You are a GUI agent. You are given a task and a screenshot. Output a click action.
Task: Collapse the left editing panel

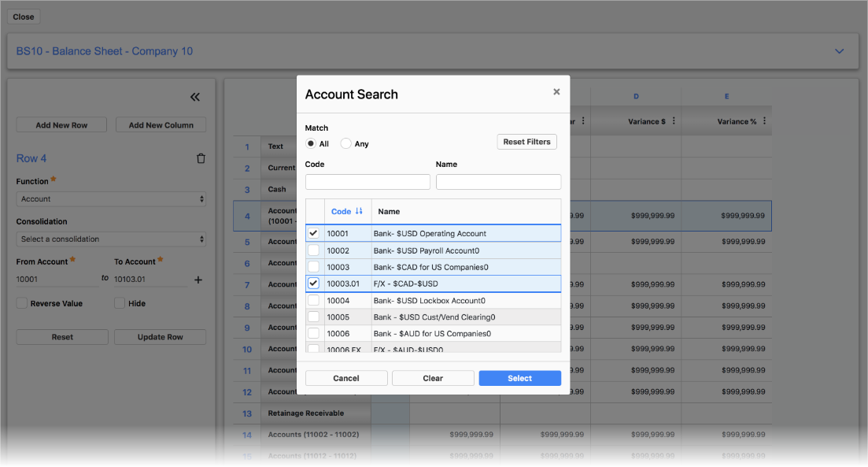click(x=194, y=97)
